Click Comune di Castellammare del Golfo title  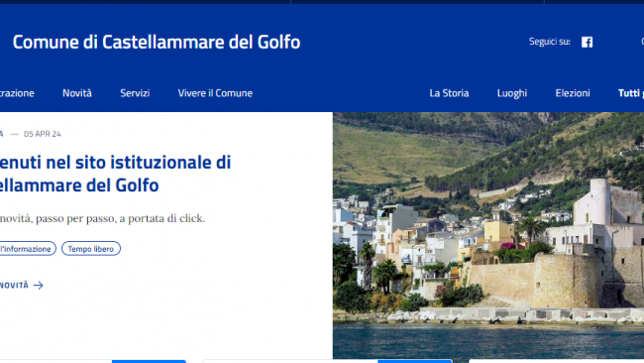click(x=157, y=42)
